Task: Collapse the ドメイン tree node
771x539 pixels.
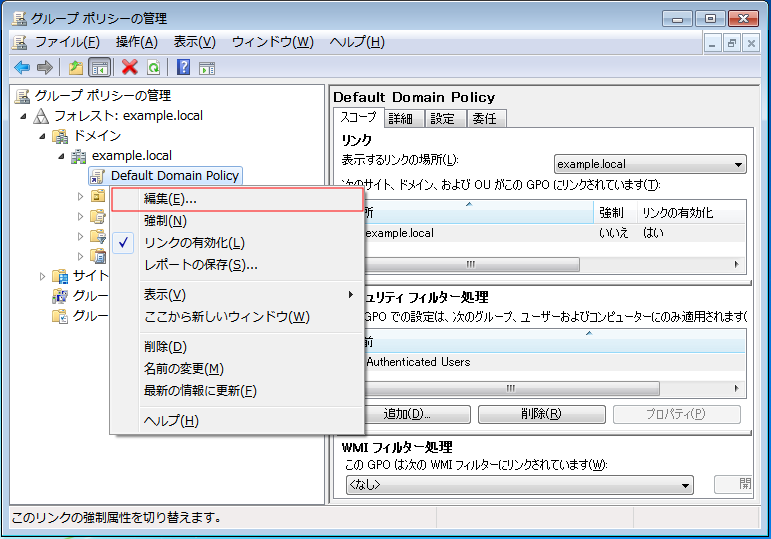Action: [x=42, y=136]
